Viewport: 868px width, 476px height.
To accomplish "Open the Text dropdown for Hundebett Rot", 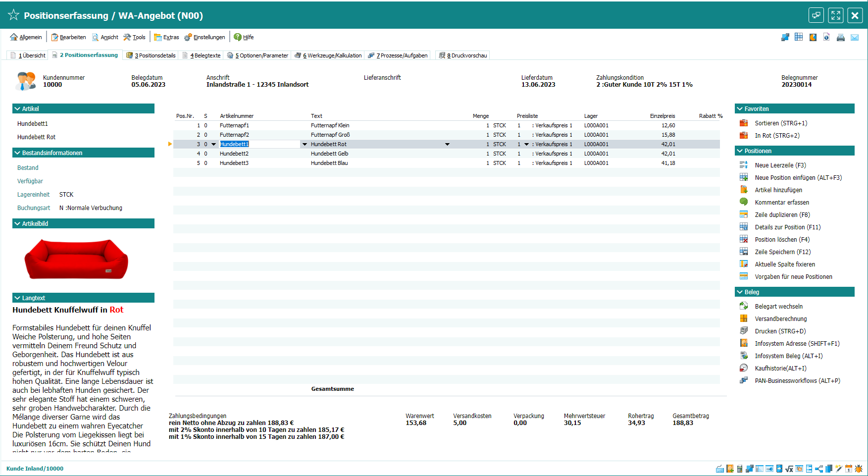I will click(x=447, y=144).
